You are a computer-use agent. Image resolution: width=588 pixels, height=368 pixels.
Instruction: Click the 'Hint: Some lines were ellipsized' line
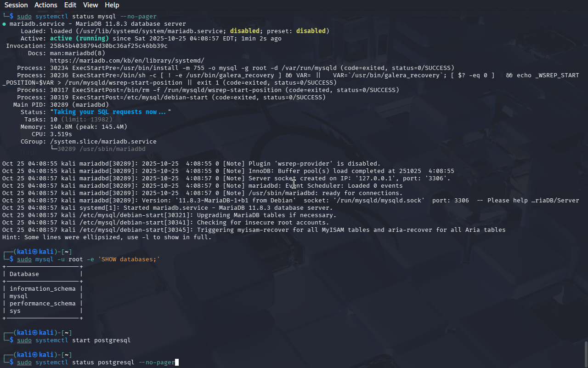(107, 237)
